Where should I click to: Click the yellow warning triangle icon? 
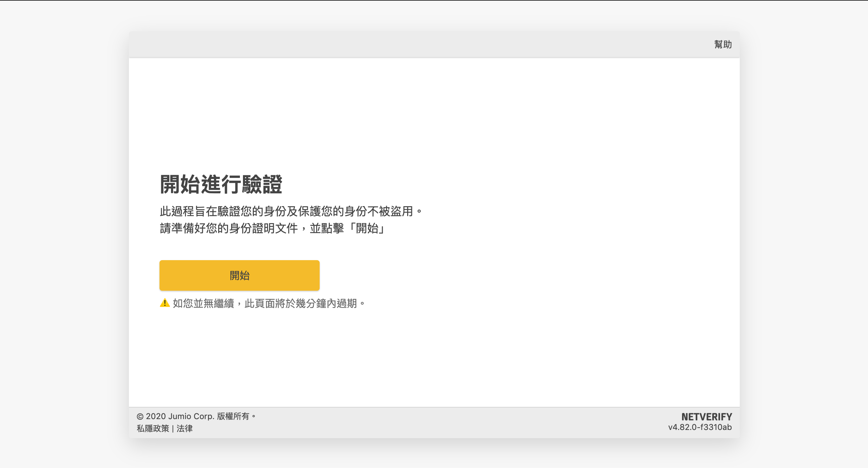tap(165, 303)
